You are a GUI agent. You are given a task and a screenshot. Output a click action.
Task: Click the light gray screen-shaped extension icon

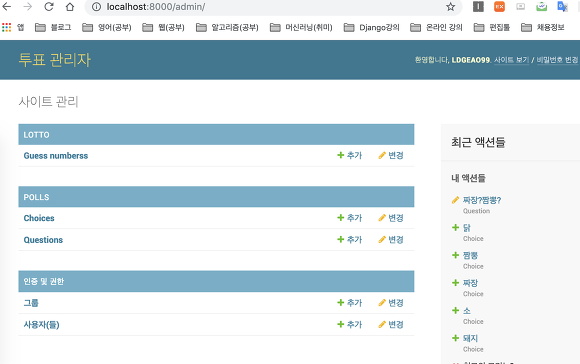coord(520,7)
